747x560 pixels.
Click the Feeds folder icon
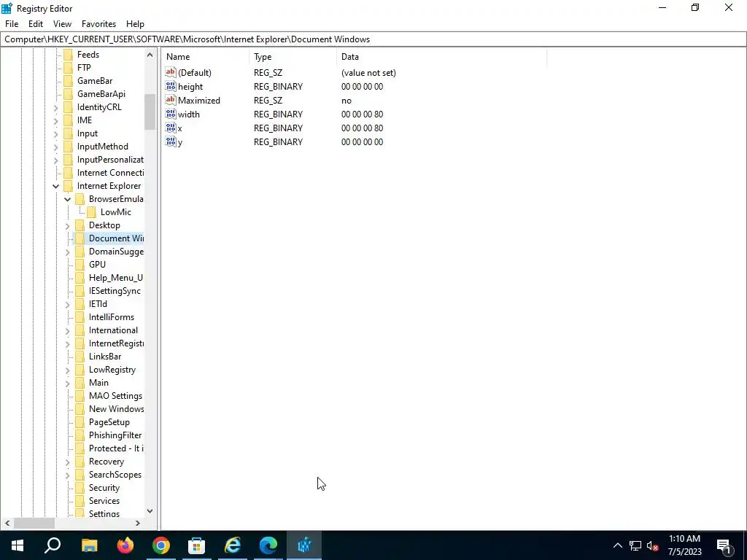[68, 54]
